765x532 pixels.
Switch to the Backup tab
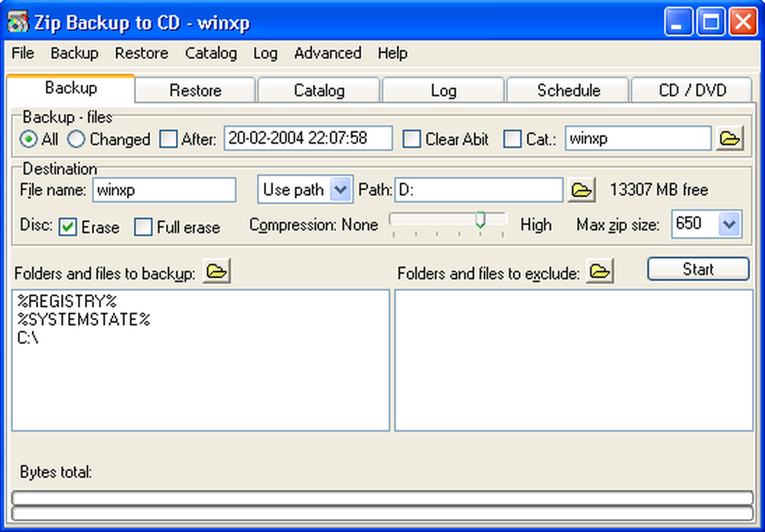(x=71, y=88)
